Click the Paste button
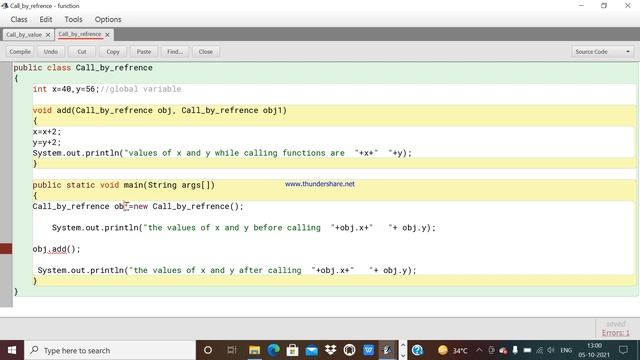This screenshot has height=360, width=640. (x=144, y=52)
